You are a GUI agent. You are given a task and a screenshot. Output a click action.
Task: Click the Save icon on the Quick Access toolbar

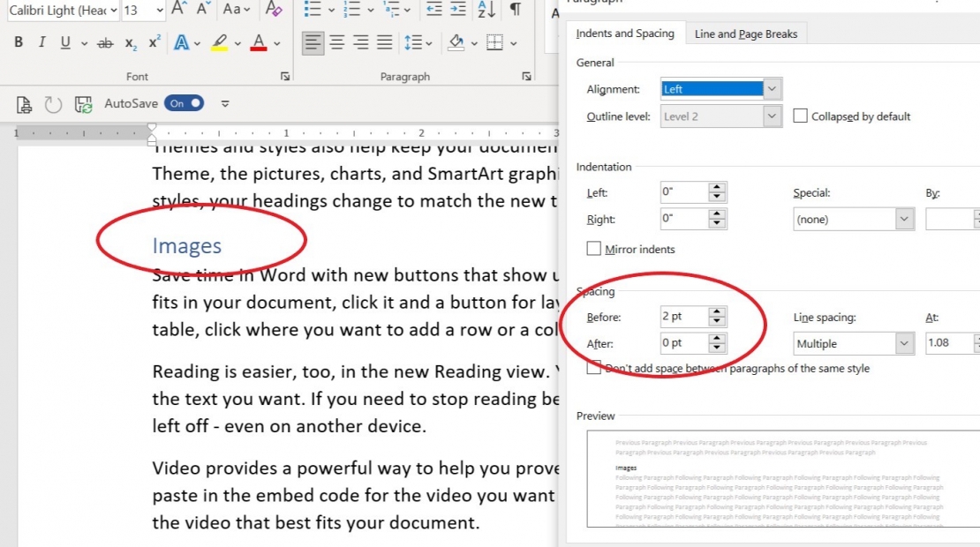coord(82,104)
